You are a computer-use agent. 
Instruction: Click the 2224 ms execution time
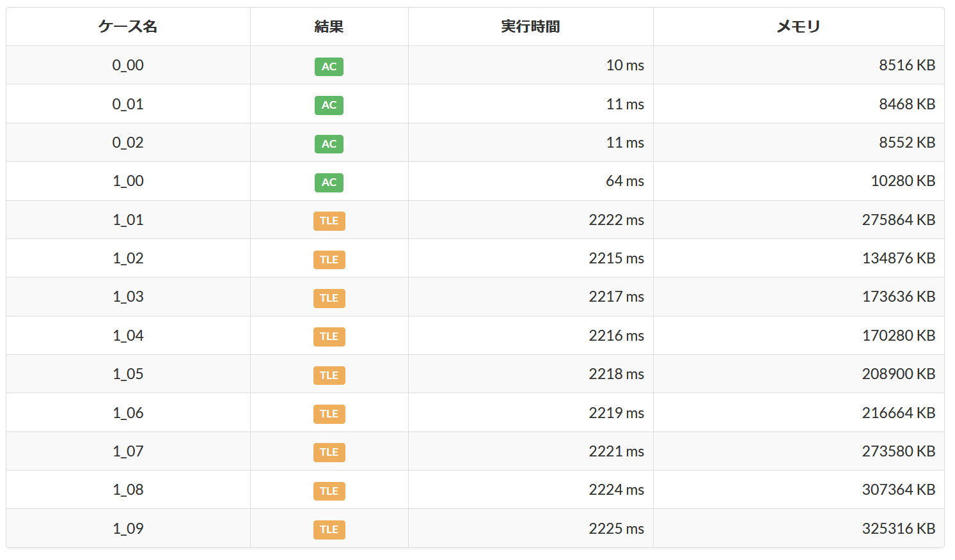(x=617, y=490)
